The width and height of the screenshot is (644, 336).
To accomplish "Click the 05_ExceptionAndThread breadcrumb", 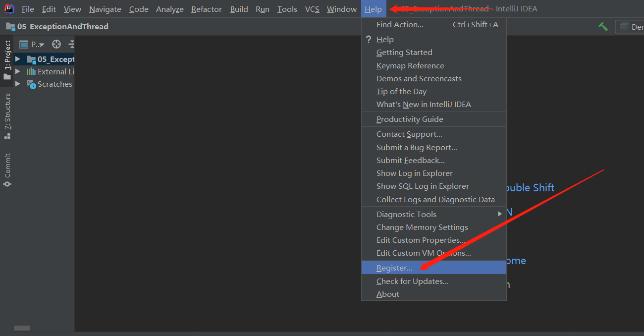I will (62, 26).
